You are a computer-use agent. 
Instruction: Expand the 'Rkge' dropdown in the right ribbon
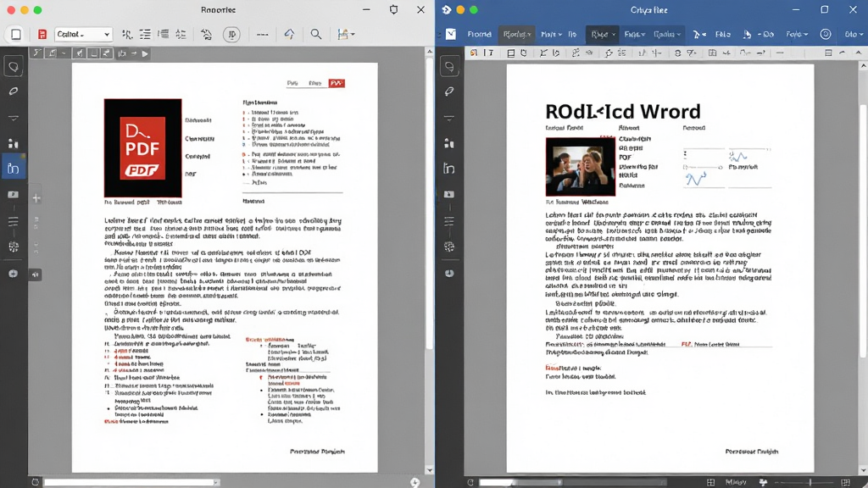[603, 34]
